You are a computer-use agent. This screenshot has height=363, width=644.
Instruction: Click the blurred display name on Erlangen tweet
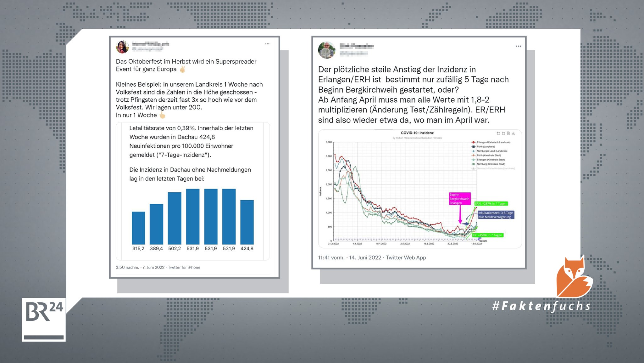[357, 47]
